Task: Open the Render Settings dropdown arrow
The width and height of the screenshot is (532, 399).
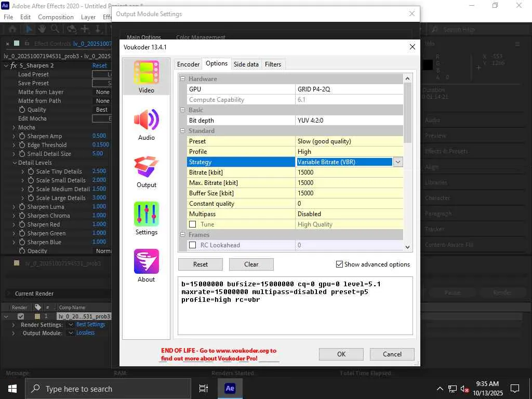Action: tap(71, 325)
